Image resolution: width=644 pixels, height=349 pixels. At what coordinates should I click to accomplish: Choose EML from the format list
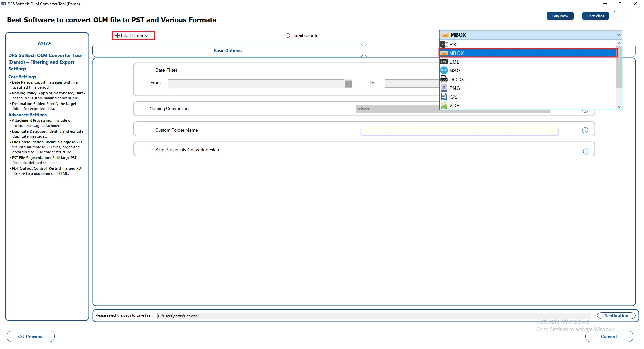528,62
